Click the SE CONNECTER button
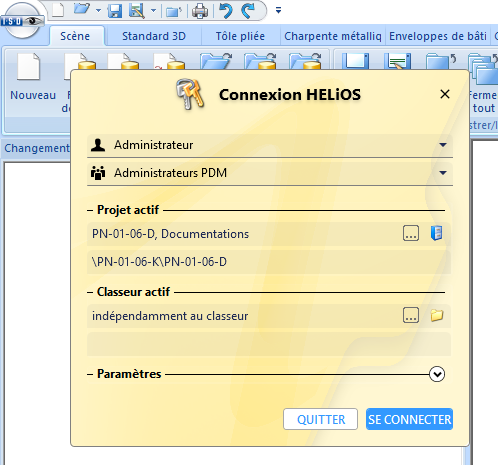Viewport: 498px width, 465px height. [x=409, y=419]
